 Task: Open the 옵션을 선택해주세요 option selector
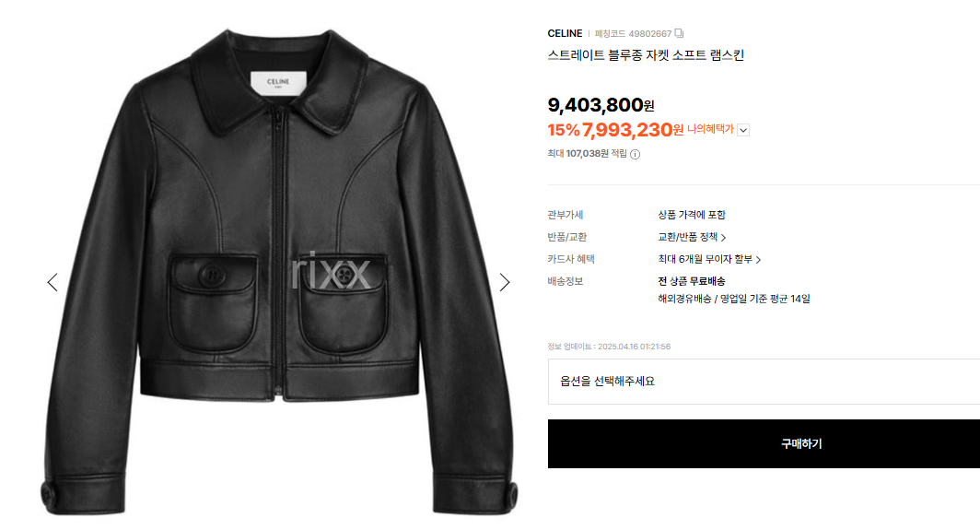[764, 381]
